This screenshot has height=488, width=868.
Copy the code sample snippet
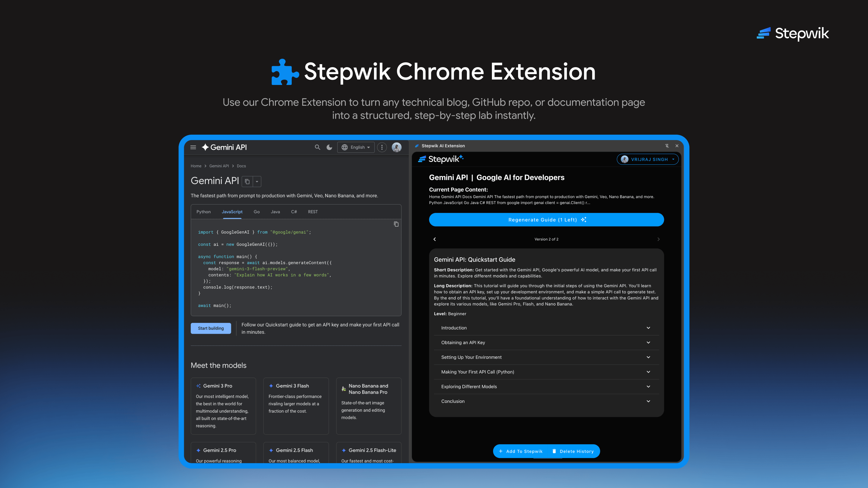tap(396, 224)
